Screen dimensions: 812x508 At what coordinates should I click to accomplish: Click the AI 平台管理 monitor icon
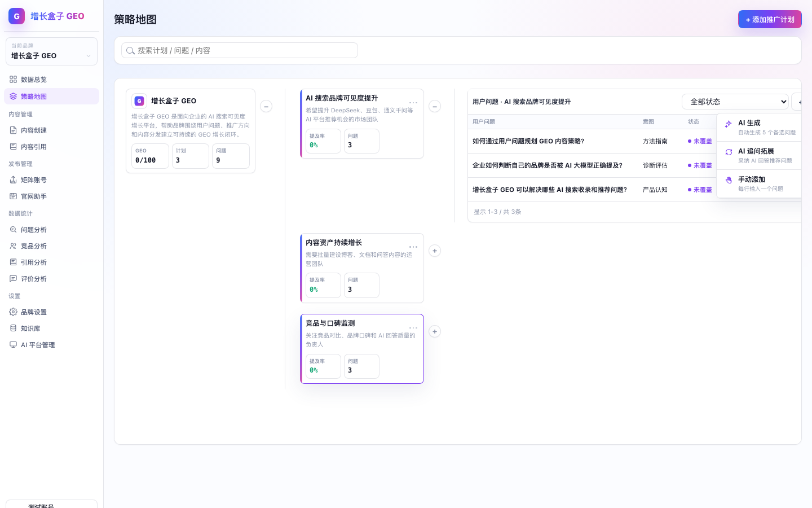coord(13,345)
